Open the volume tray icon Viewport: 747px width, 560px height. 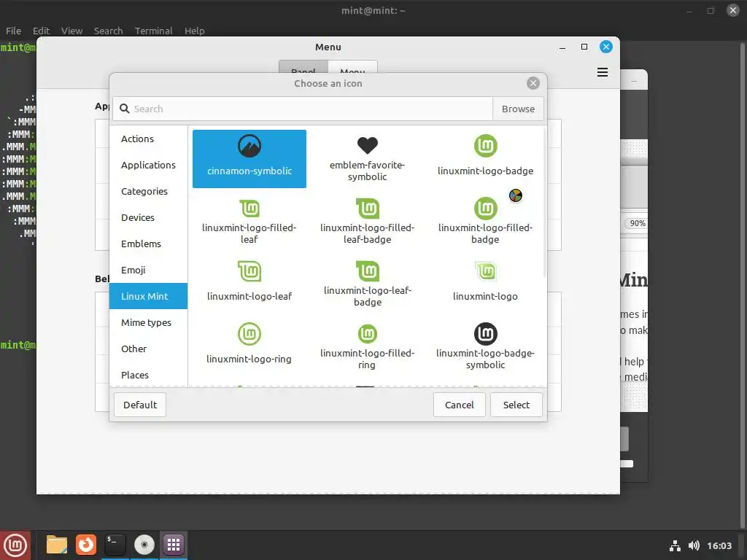(x=694, y=545)
